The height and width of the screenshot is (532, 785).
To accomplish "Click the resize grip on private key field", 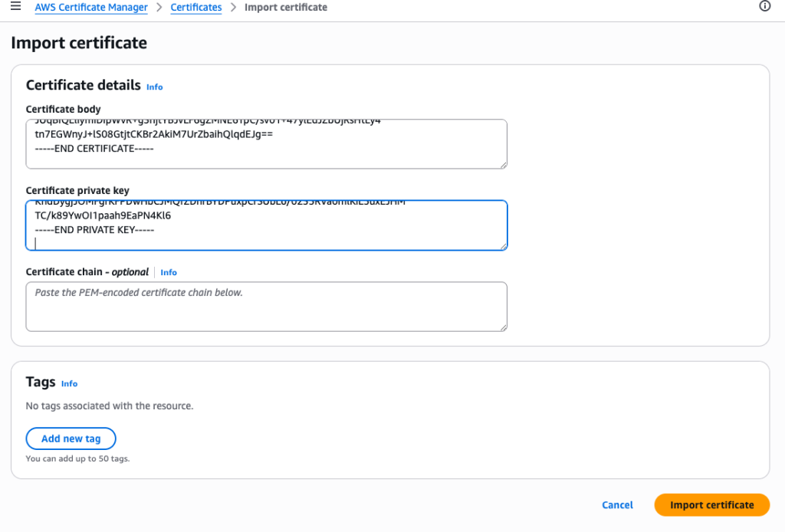I will 503,246.
